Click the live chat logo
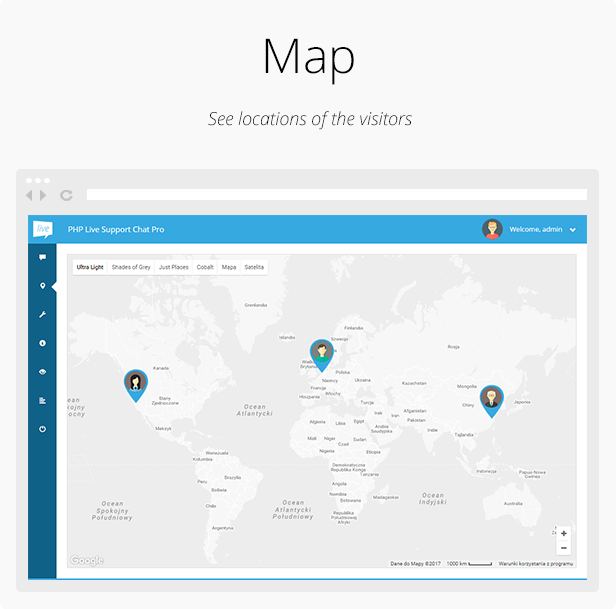This screenshot has height=609, width=616. tap(42, 229)
